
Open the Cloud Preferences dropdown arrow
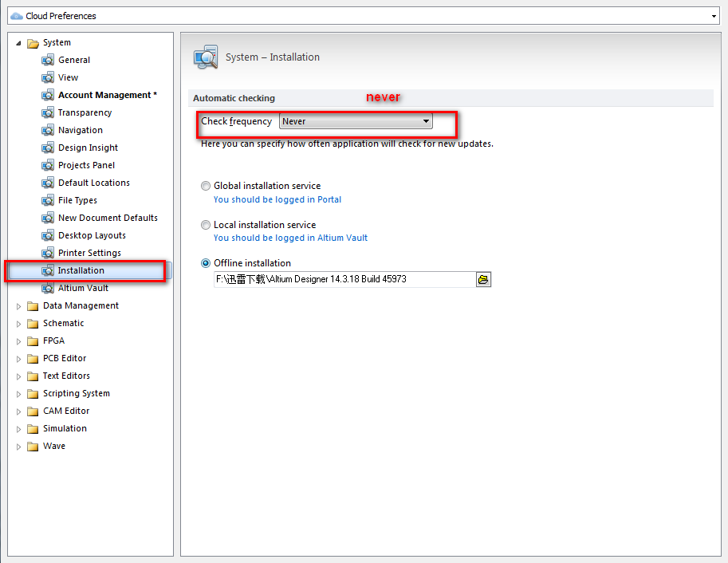coord(714,16)
